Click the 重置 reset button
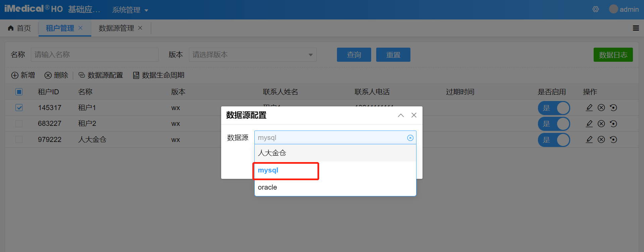 pyautogui.click(x=393, y=55)
